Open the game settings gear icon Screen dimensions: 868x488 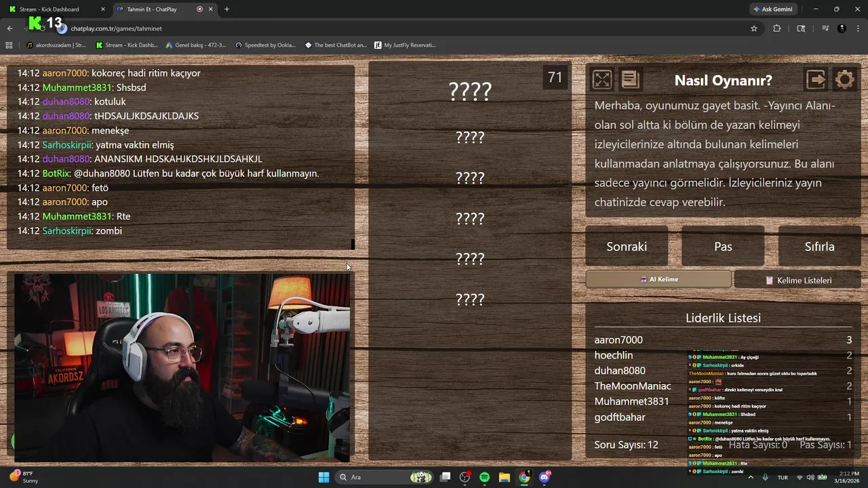tap(844, 80)
